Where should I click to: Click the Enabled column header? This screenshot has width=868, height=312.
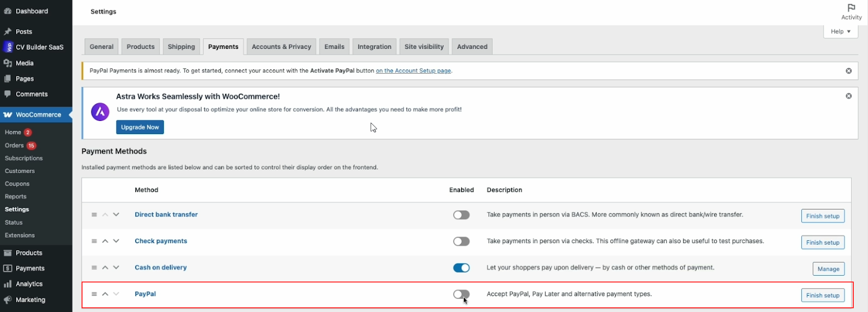click(x=462, y=190)
